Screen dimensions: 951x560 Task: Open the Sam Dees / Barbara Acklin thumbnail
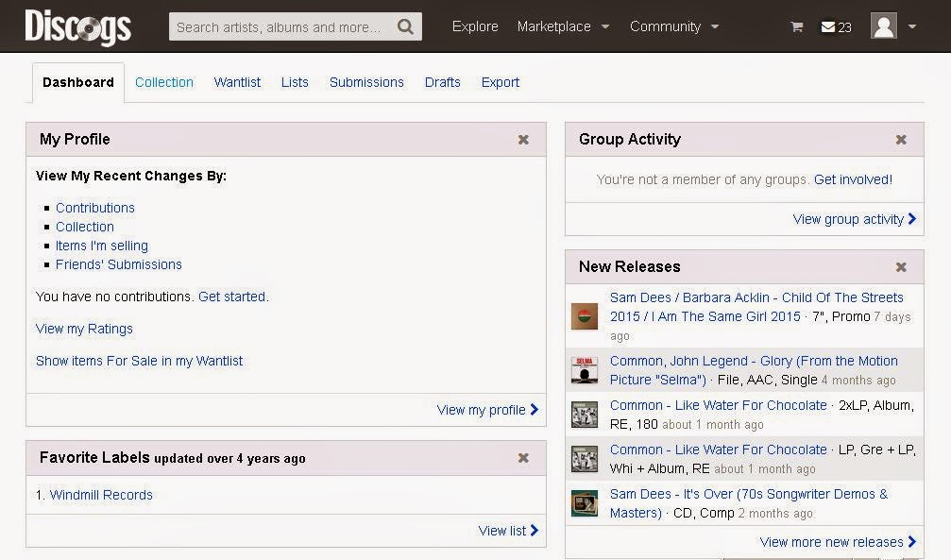(585, 316)
